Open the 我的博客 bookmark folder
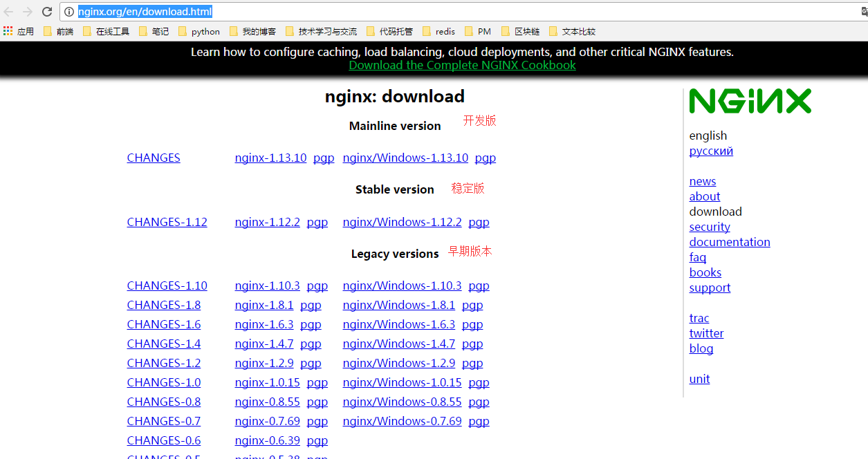This screenshot has height=459, width=868. tap(252, 31)
